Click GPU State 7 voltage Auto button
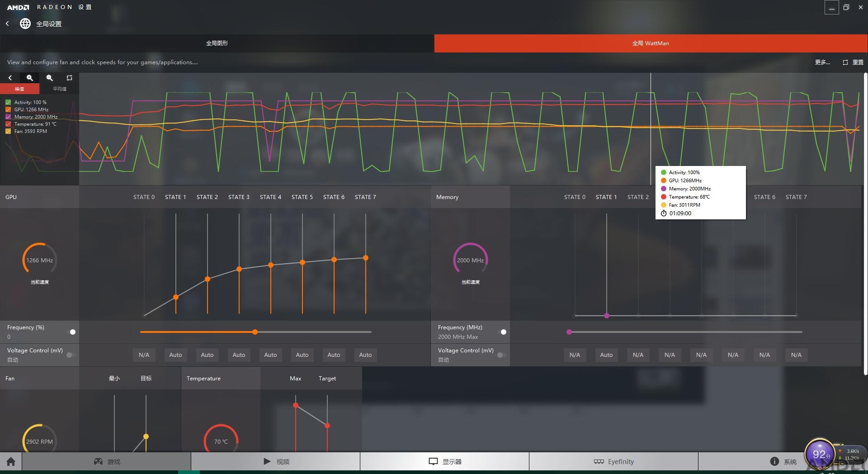This screenshot has height=474, width=868. pyautogui.click(x=365, y=355)
